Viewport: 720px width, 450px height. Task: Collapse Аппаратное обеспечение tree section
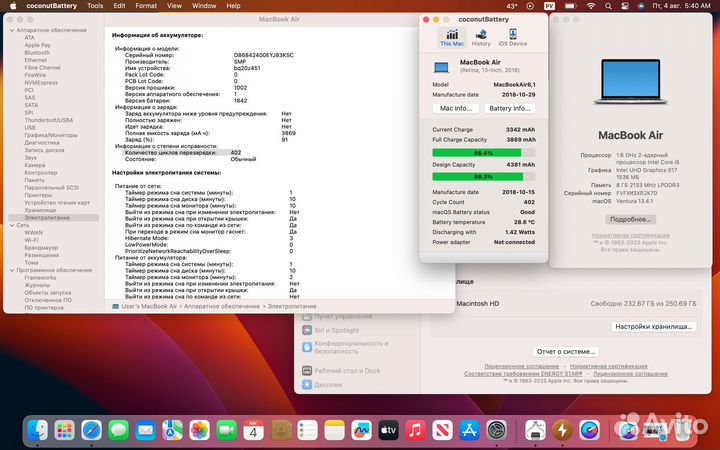coord(12,30)
